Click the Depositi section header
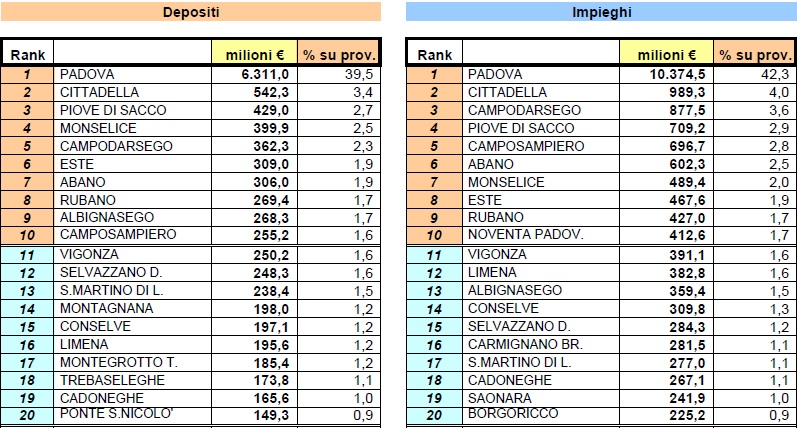 point(191,12)
